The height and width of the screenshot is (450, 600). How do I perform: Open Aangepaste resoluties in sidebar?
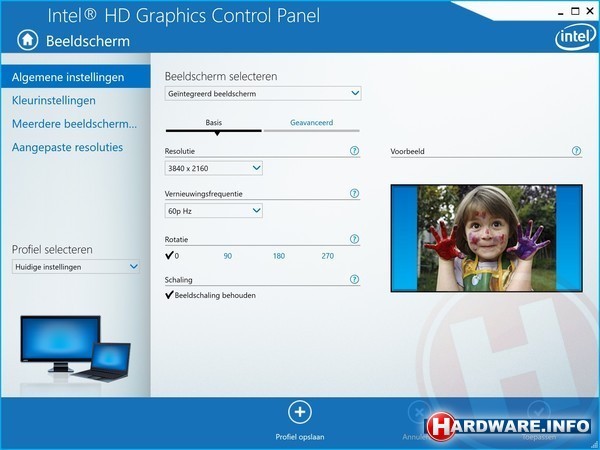(67, 147)
